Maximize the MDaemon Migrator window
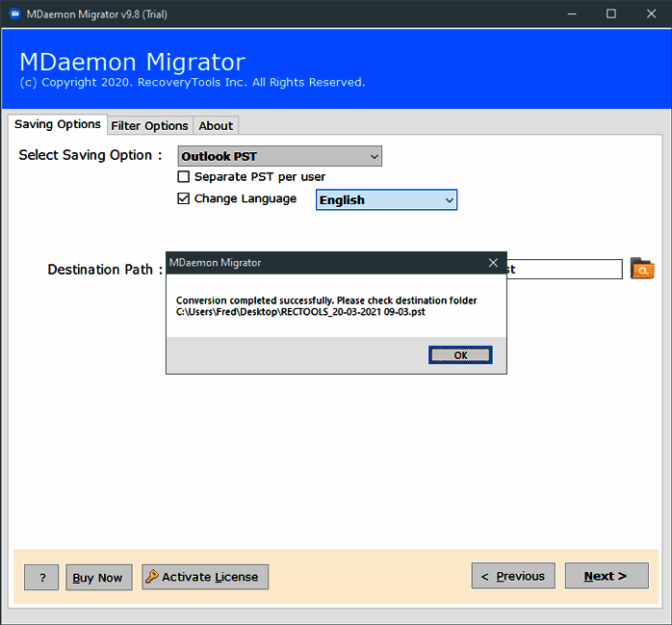 tap(611, 13)
